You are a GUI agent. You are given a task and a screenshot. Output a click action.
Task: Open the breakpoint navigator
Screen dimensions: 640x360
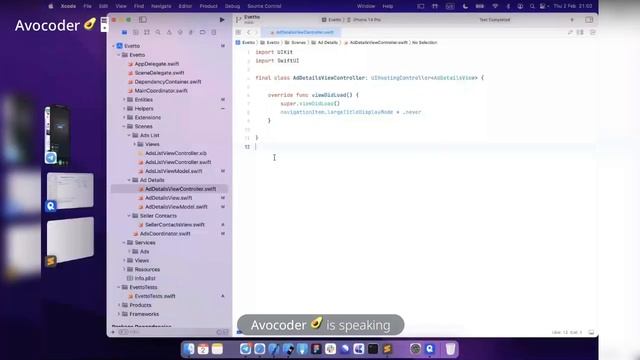(x=202, y=32)
